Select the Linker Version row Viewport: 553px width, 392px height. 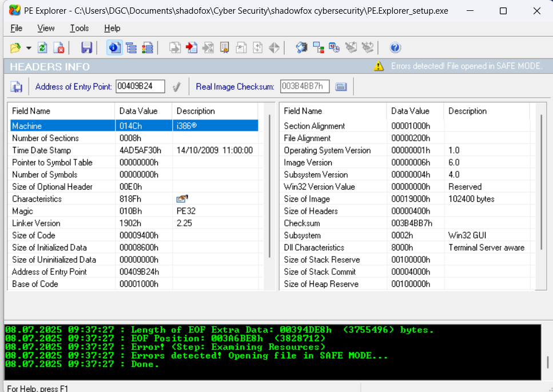click(x=134, y=223)
